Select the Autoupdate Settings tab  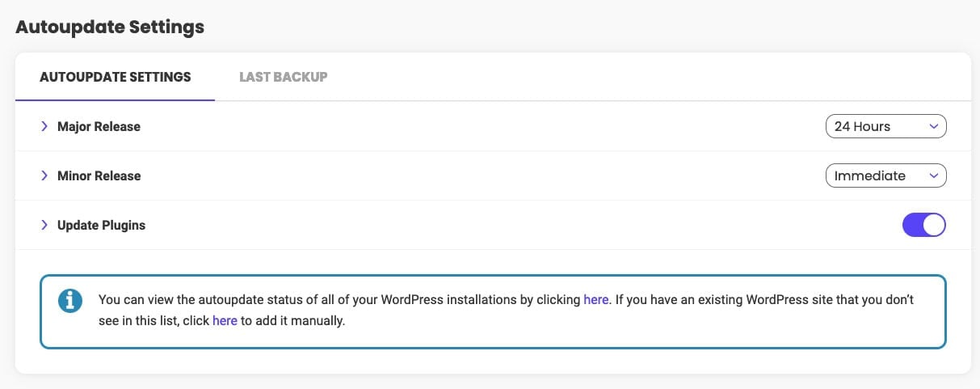coord(115,77)
